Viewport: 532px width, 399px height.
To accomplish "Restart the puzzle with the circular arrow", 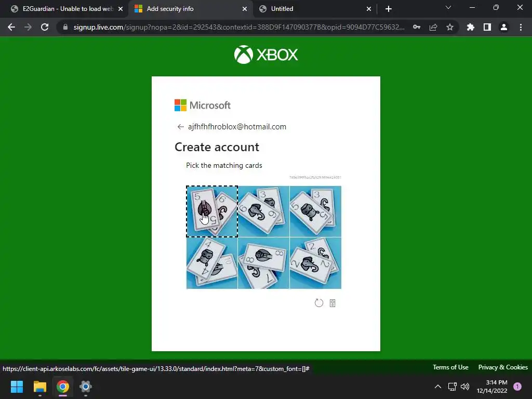I will 319,303.
